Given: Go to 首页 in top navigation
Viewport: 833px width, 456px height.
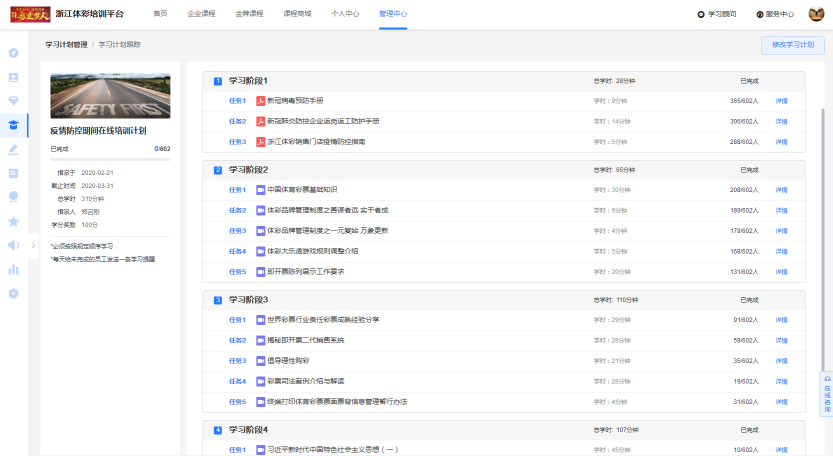Looking at the screenshot, I should pyautogui.click(x=160, y=14).
